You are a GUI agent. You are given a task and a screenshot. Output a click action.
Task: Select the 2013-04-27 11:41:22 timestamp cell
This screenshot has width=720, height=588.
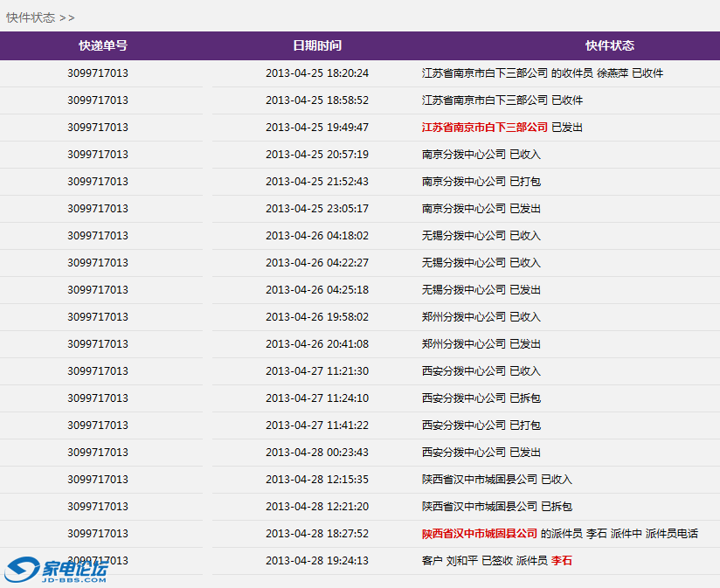316,425
